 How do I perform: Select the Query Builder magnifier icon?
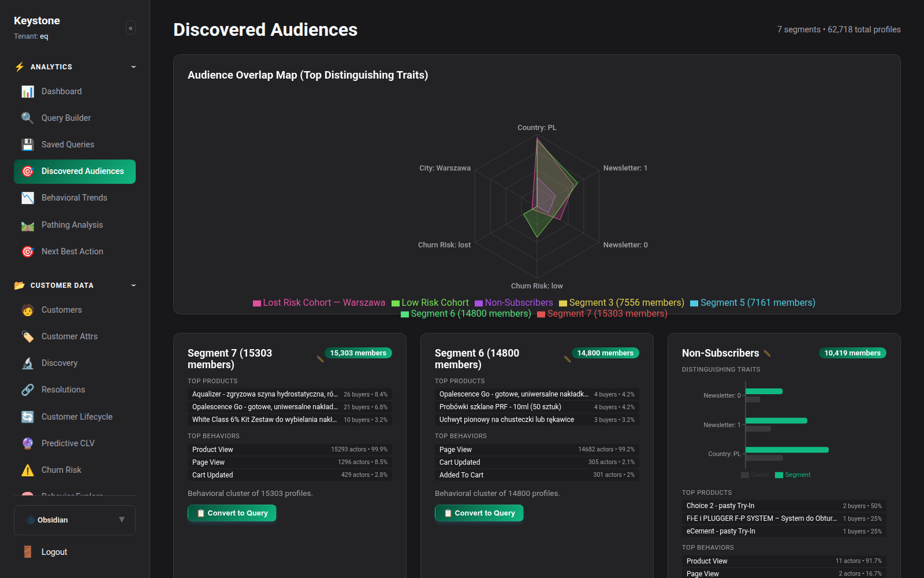pos(28,118)
